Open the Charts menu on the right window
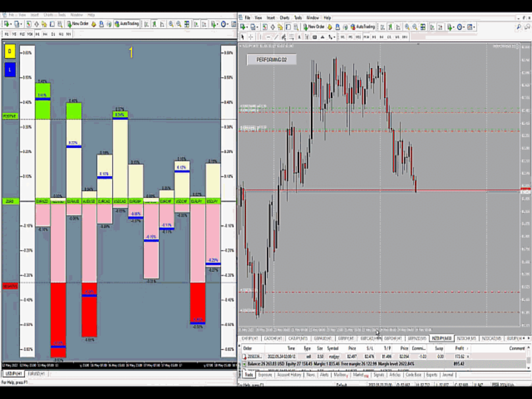532x399 pixels. pos(284,18)
